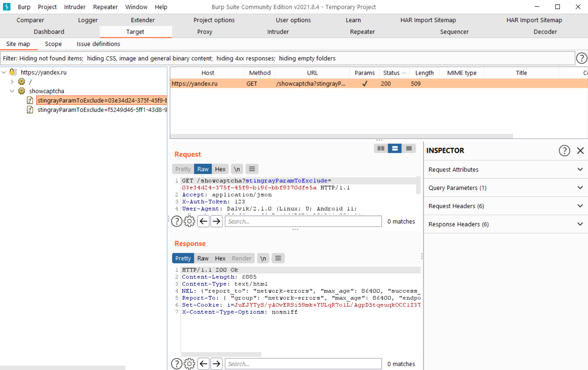This screenshot has width=588, height=370.
Task: Expand the Request Attributes section
Action: click(x=505, y=170)
